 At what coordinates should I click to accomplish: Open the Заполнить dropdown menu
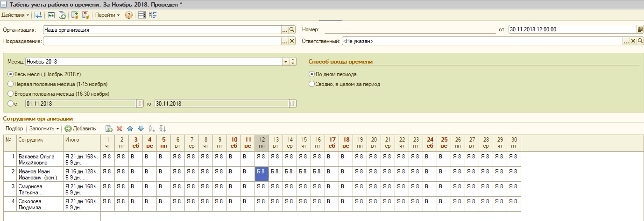tap(44, 128)
